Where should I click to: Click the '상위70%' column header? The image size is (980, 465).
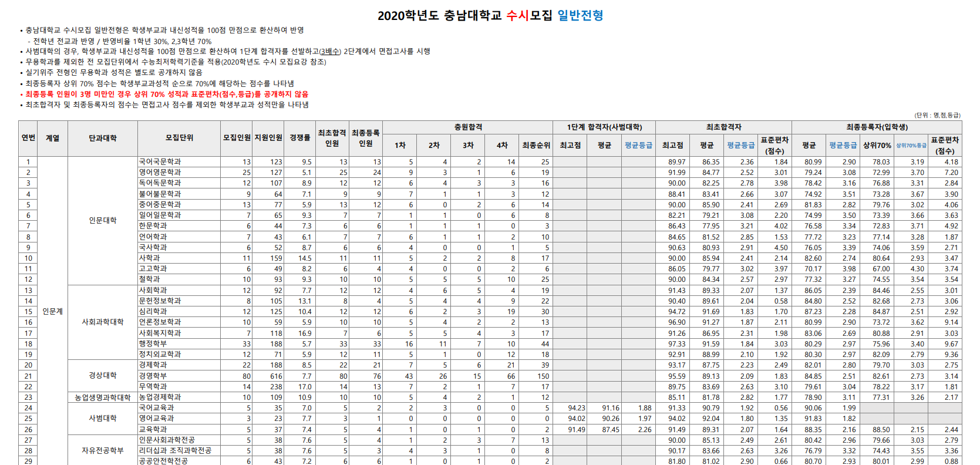tap(877, 145)
